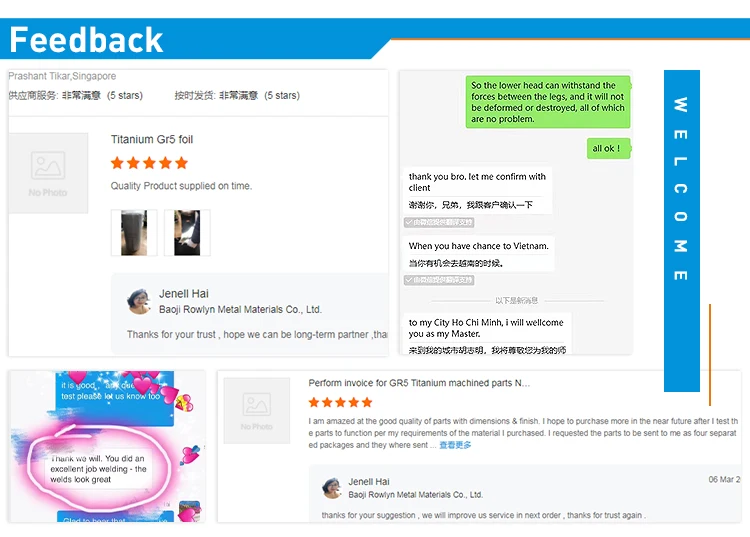The height and width of the screenshot is (537, 750).
Task: Click the Feedback header title
Action: tap(87, 40)
